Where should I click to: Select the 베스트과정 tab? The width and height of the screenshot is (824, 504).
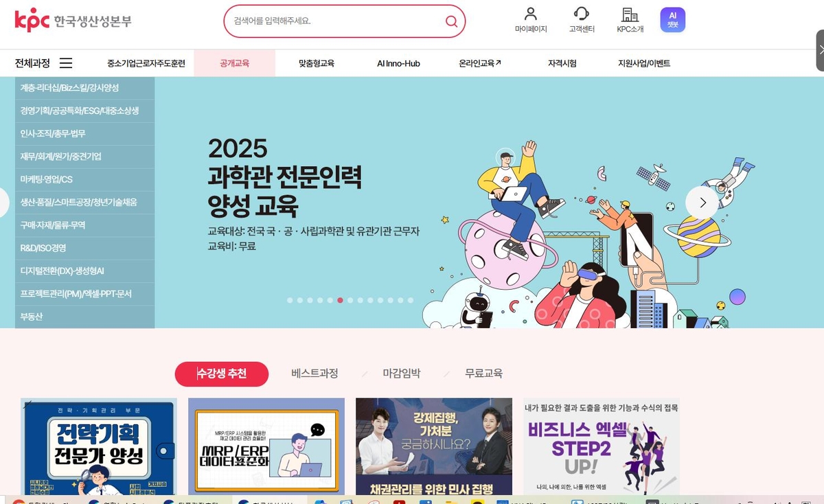(314, 374)
